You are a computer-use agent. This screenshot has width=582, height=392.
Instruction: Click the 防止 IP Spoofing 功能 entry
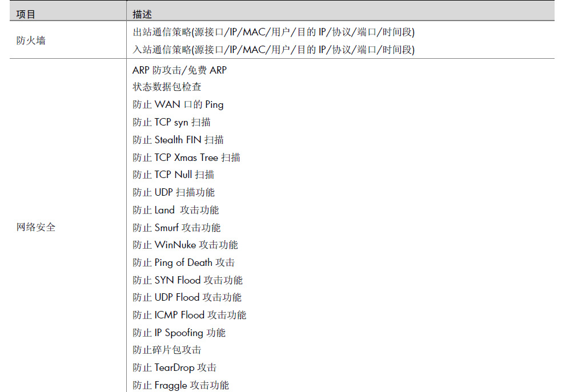pyautogui.click(x=179, y=333)
